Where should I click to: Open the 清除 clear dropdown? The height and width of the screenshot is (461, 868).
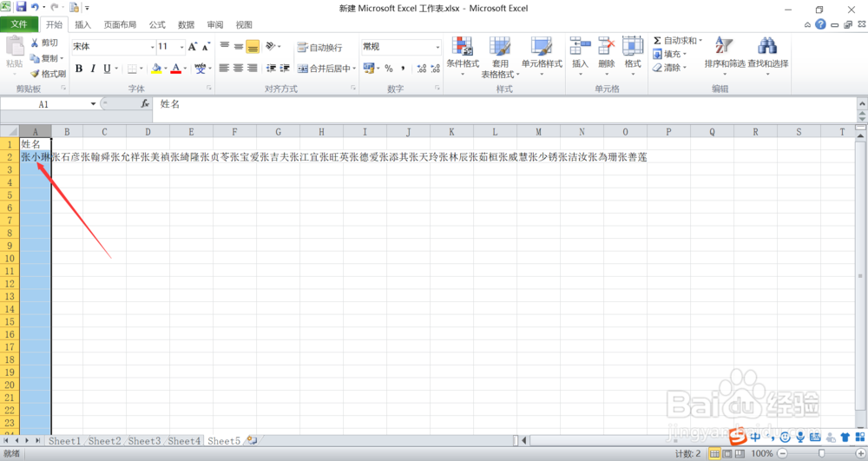[x=670, y=68]
